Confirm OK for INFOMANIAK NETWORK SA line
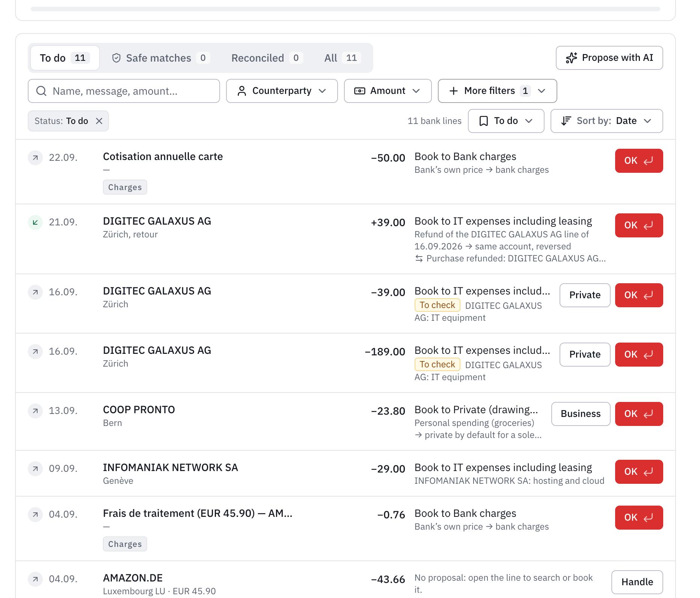The width and height of the screenshot is (700, 598). click(x=639, y=472)
